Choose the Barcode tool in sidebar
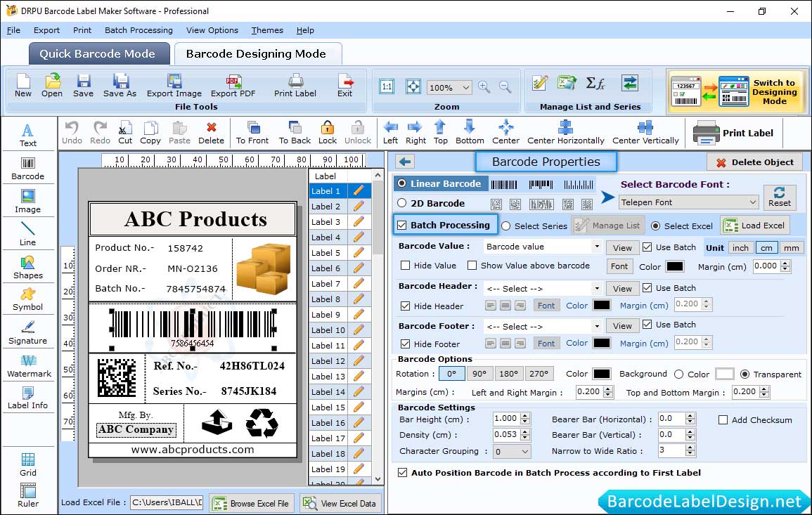812x515 pixels. [27, 169]
